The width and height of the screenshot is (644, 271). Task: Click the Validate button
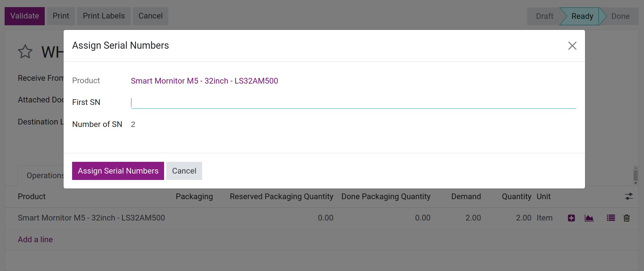pos(25,16)
